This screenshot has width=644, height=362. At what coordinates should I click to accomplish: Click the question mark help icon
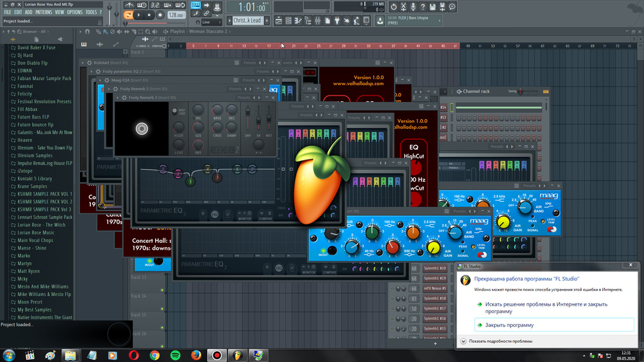coord(423,7)
